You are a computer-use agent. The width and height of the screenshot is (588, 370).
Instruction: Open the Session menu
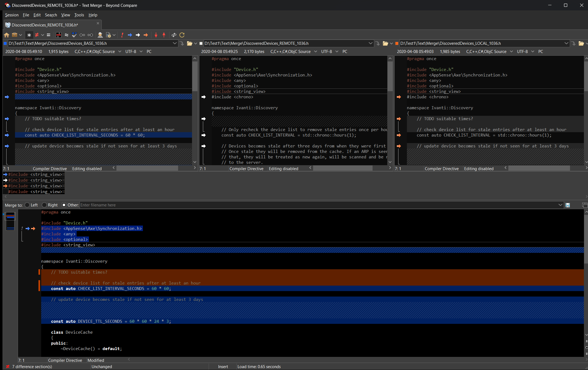[x=12, y=15]
